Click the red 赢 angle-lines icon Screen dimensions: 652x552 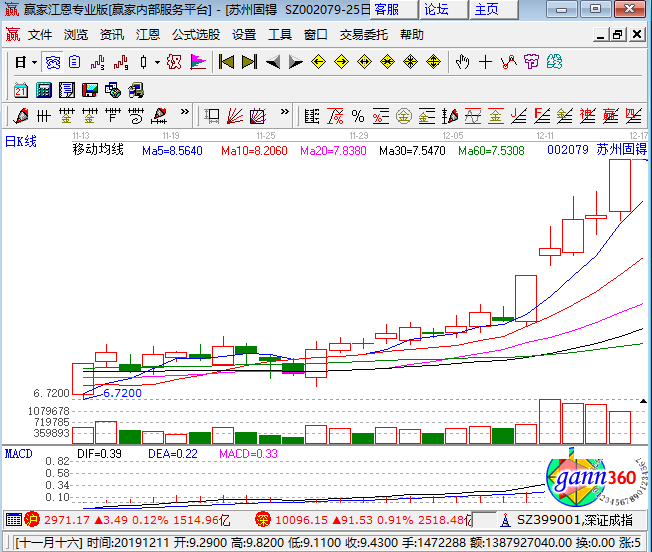tap(610, 116)
